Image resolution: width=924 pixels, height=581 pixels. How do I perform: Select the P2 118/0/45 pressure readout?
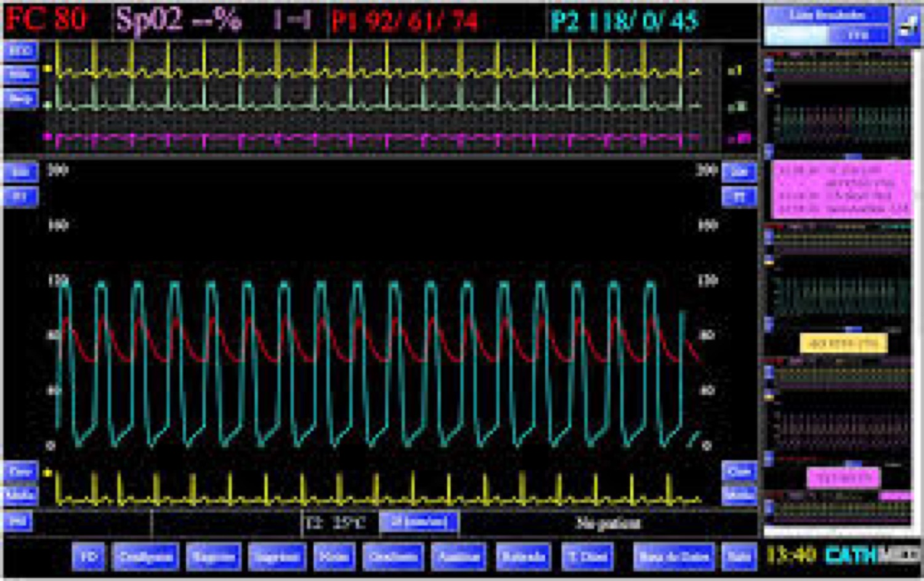tap(625, 22)
